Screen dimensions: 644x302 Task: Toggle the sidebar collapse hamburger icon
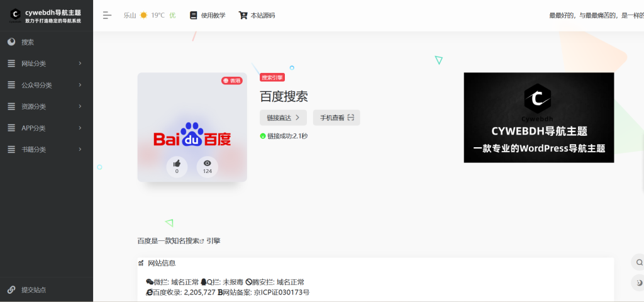[x=107, y=16]
